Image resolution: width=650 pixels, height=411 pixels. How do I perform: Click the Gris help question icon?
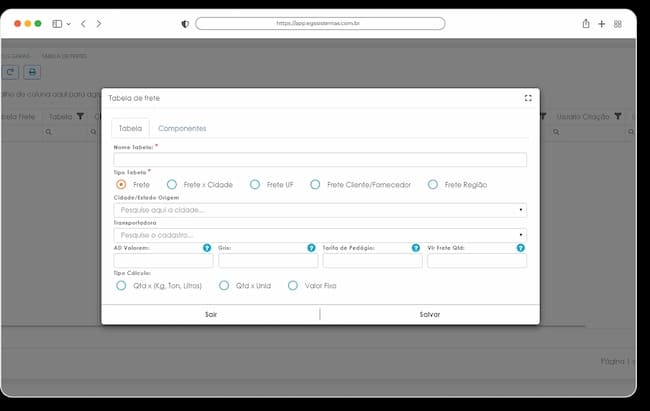[311, 248]
